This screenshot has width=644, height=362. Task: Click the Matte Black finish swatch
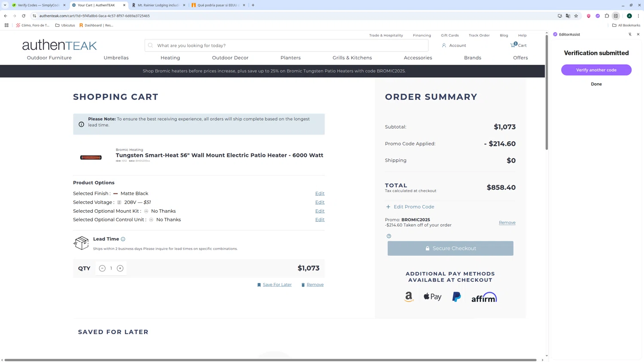pyautogui.click(x=115, y=194)
